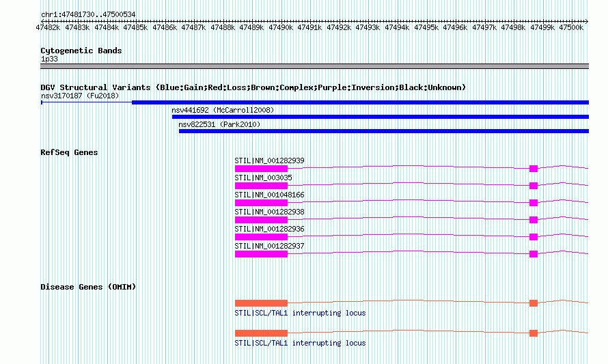This screenshot has width=608, height=364.
Task: Click the small magenta exon of NM_001282939
Action: [x=534, y=168]
